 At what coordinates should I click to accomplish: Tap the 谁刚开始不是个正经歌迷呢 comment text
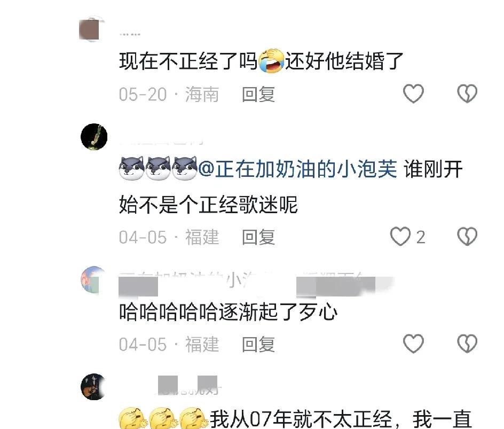(x=291, y=186)
